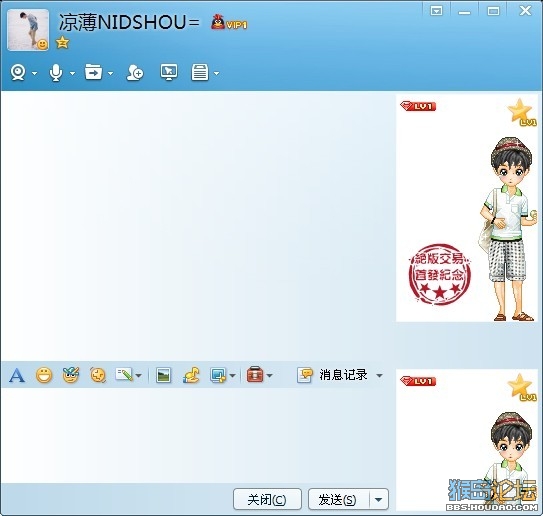The height and width of the screenshot is (516, 543).
Task: Click the VIP1 penguin membership badge
Action: [x=229, y=23]
